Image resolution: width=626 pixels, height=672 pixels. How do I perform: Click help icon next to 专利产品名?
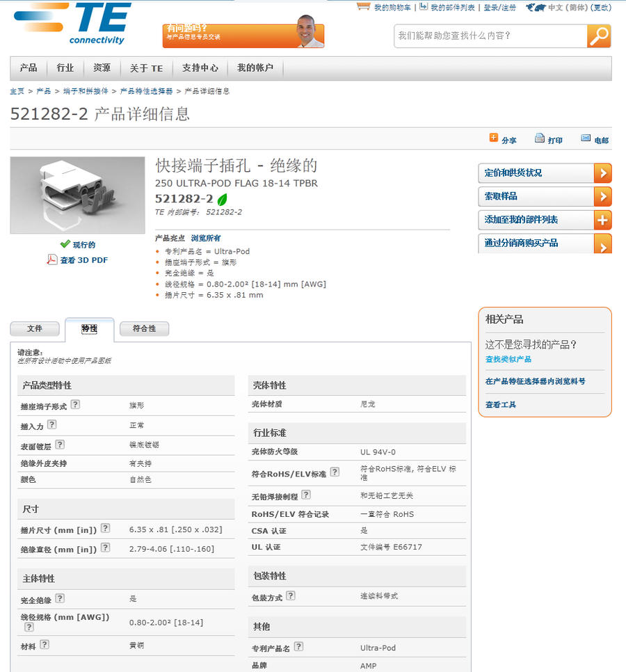[298, 646]
